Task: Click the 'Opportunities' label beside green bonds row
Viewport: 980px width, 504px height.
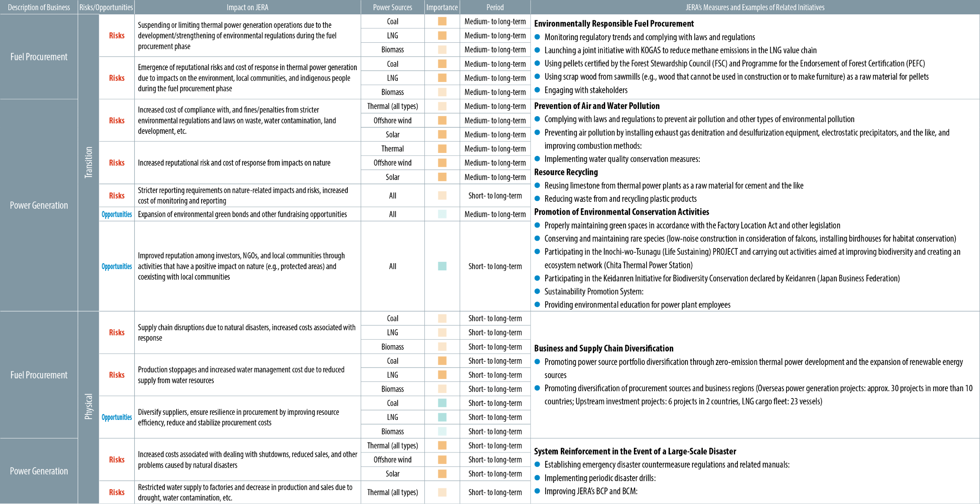Action: click(x=117, y=214)
